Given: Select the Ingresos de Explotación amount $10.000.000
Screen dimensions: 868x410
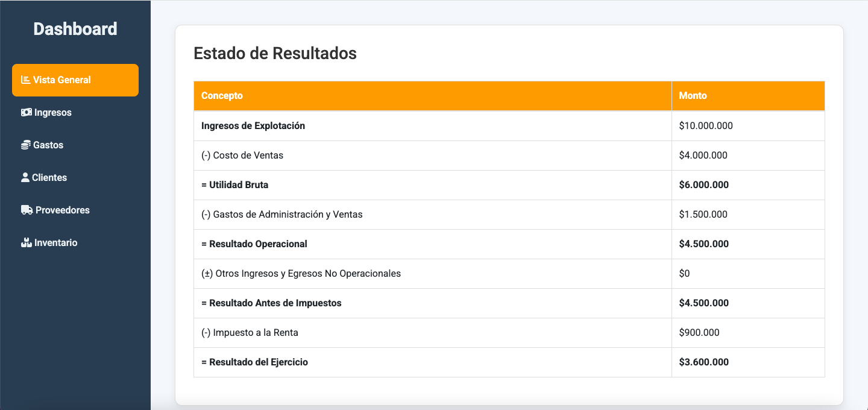Looking at the screenshot, I should (706, 126).
